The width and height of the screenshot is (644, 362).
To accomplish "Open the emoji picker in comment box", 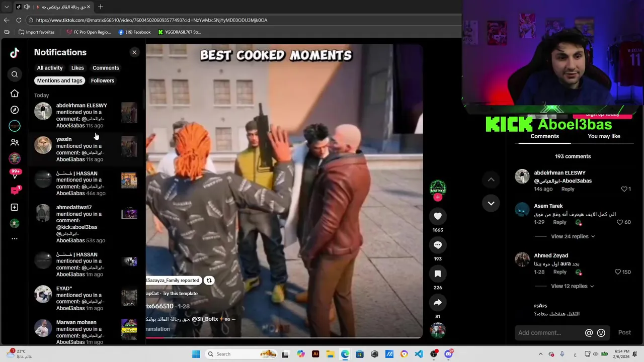I will point(601,333).
